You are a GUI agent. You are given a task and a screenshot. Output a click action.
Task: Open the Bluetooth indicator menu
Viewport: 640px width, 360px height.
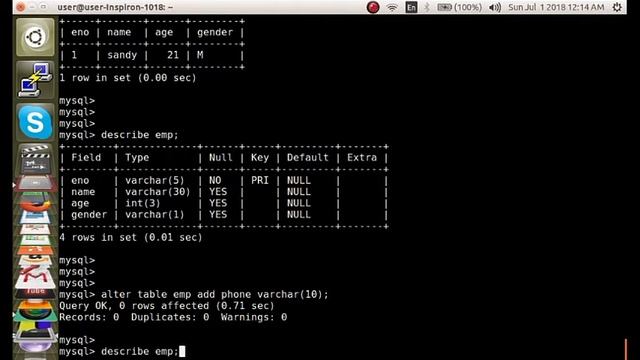[x=427, y=7]
